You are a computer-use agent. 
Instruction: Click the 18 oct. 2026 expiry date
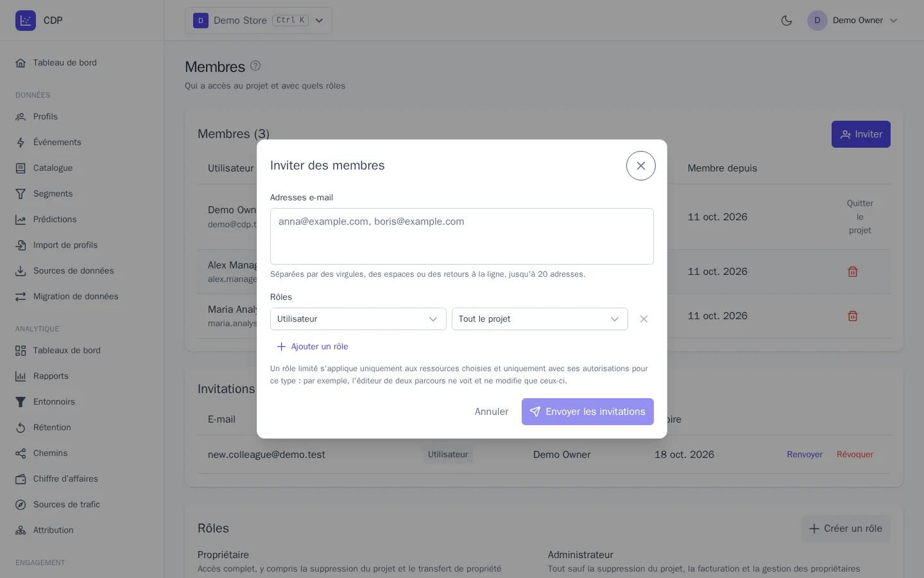point(684,455)
